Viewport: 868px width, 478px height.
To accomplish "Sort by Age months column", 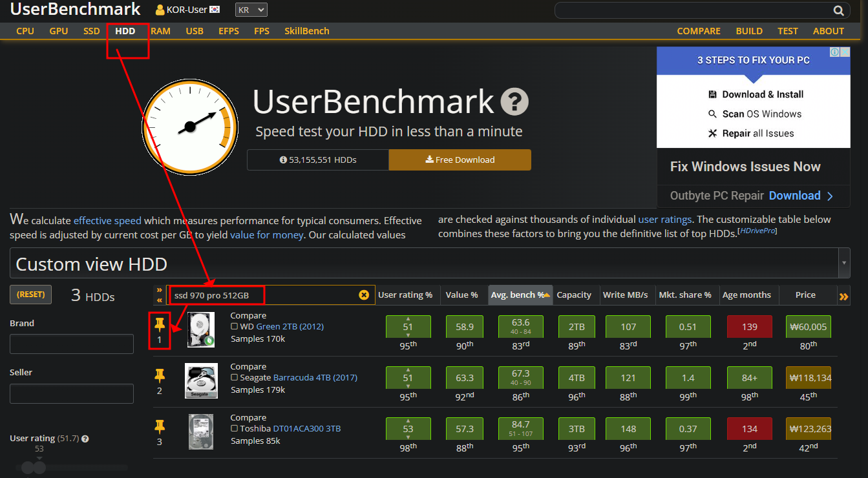I will 746,295.
